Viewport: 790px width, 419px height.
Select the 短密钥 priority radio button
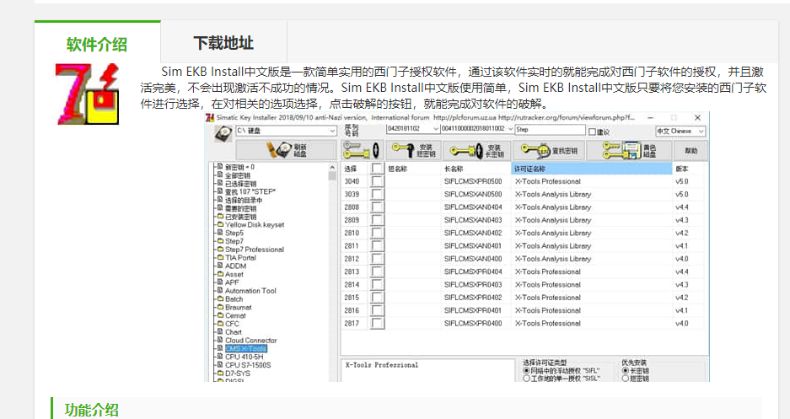[x=625, y=378]
